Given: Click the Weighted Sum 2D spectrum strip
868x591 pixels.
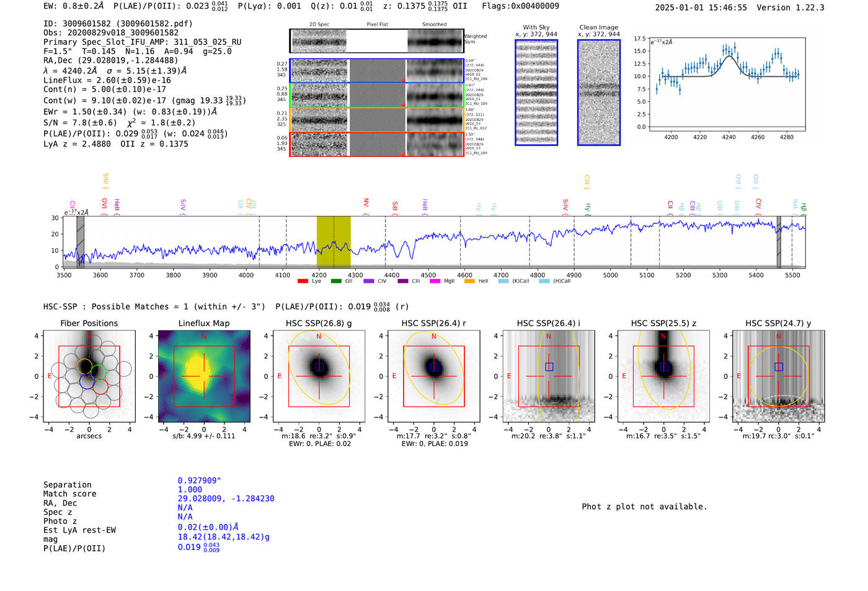Looking at the screenshot, I should pos(376,41).
